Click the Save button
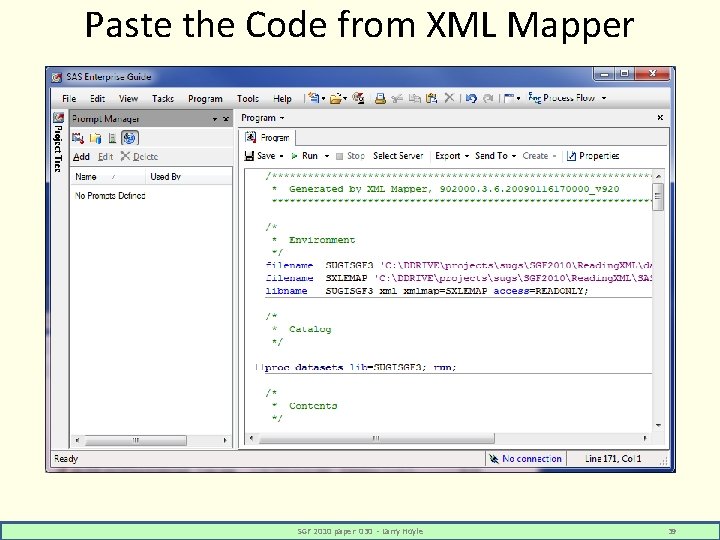 click(259, 156)
